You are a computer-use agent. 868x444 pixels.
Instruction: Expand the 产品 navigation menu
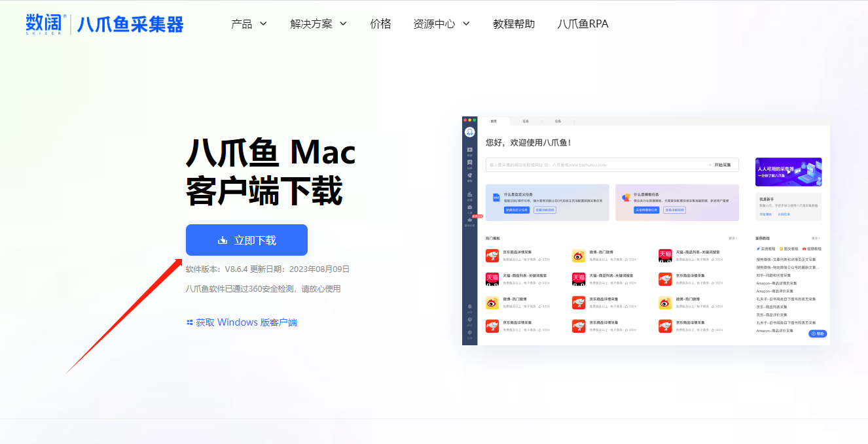click(249, 24)
